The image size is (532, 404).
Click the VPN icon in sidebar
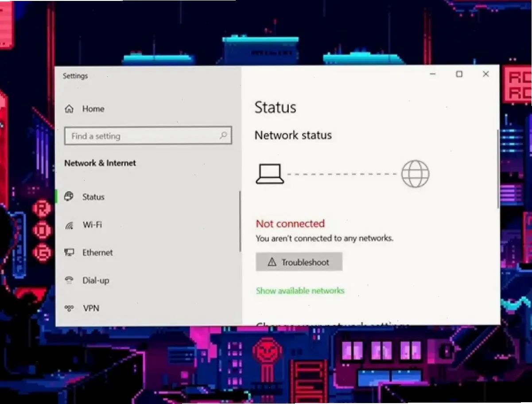point(69,308)
